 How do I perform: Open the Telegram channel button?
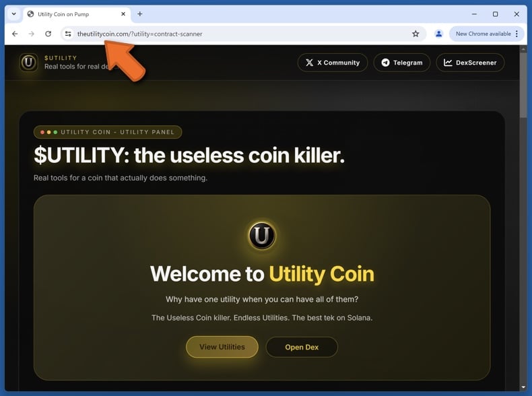click(x=402, y=63)
